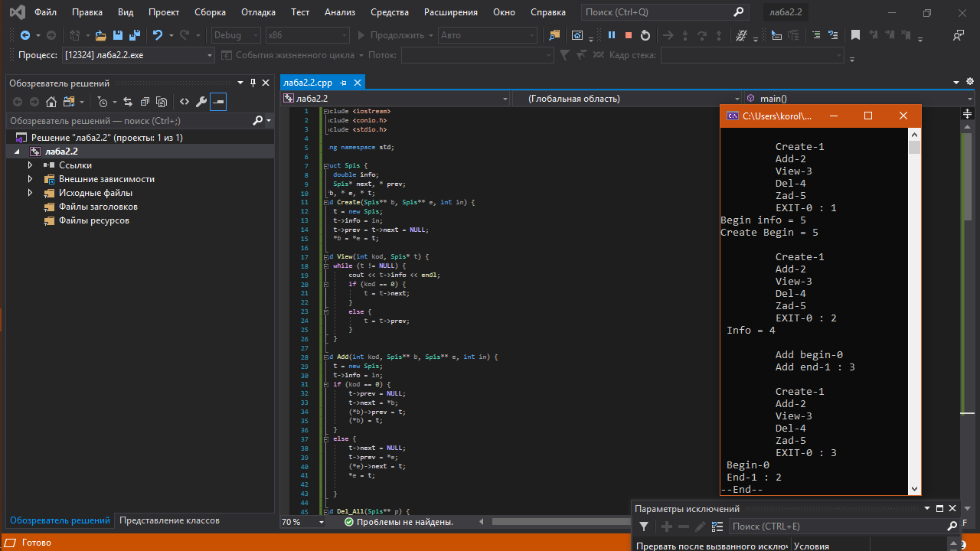Click the Navigate Backward arrow icon

click(25, 35)
